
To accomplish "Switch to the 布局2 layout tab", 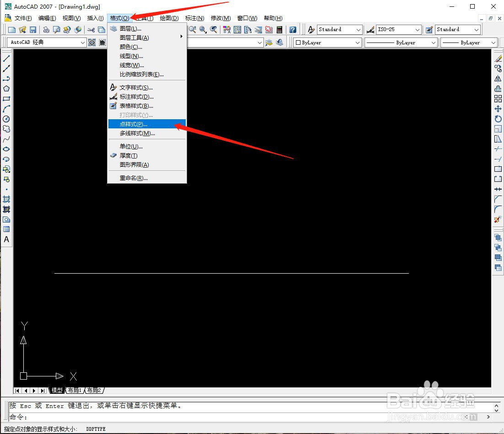I will [x=94, y=390].
